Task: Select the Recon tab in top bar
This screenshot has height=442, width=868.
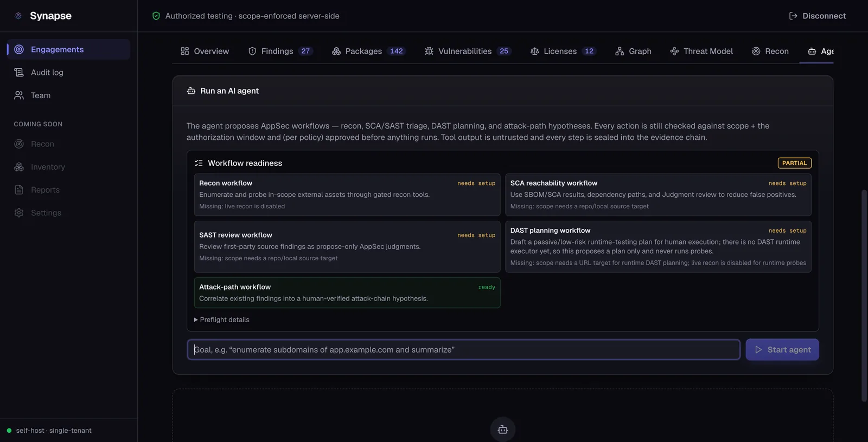Action: point(770,51)
